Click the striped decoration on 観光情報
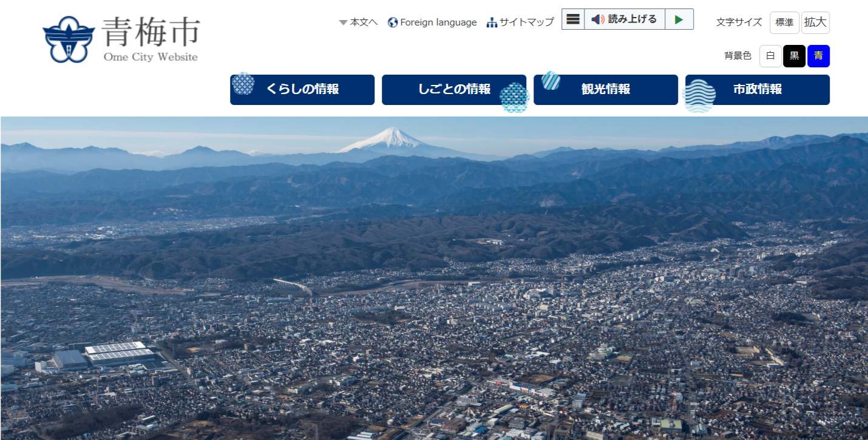Screen dimensions: 868x440 551,80
